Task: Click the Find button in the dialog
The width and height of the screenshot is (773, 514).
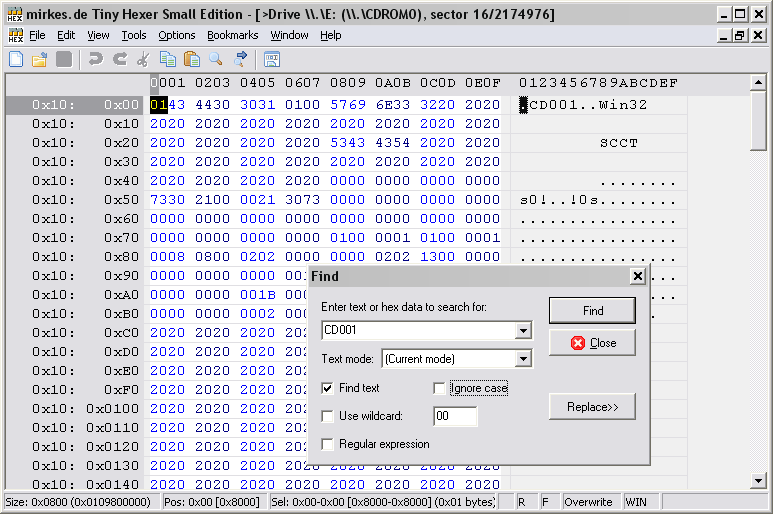Action: (592, 310)
